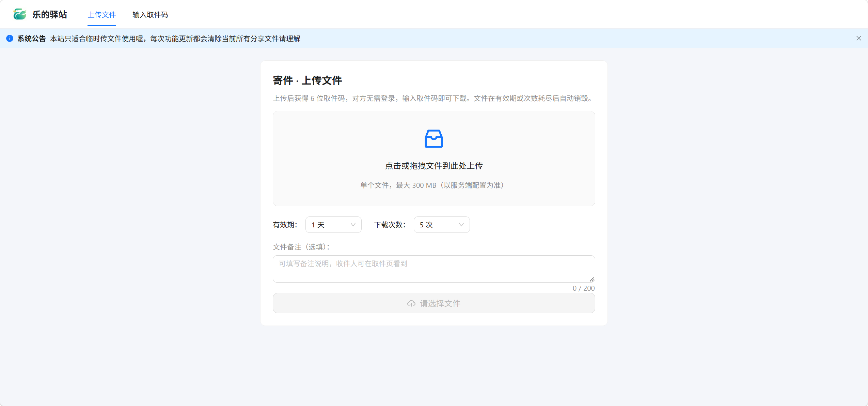Click the blue inbox upload icon

coord(433,139)
